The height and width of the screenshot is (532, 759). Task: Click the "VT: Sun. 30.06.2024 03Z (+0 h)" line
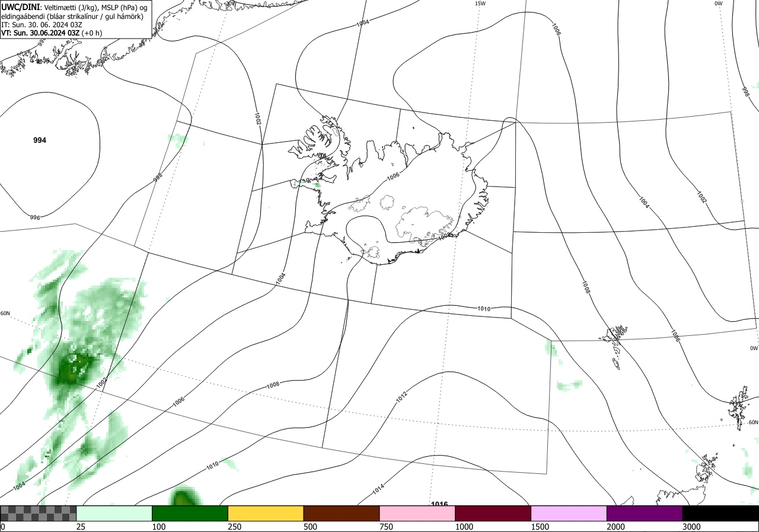click(52, 33)
